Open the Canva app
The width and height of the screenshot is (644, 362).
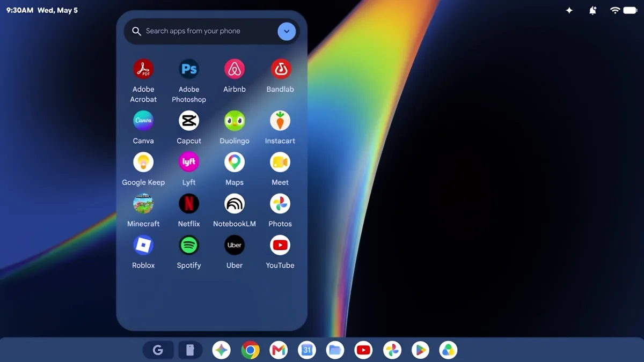coord(143,121)
